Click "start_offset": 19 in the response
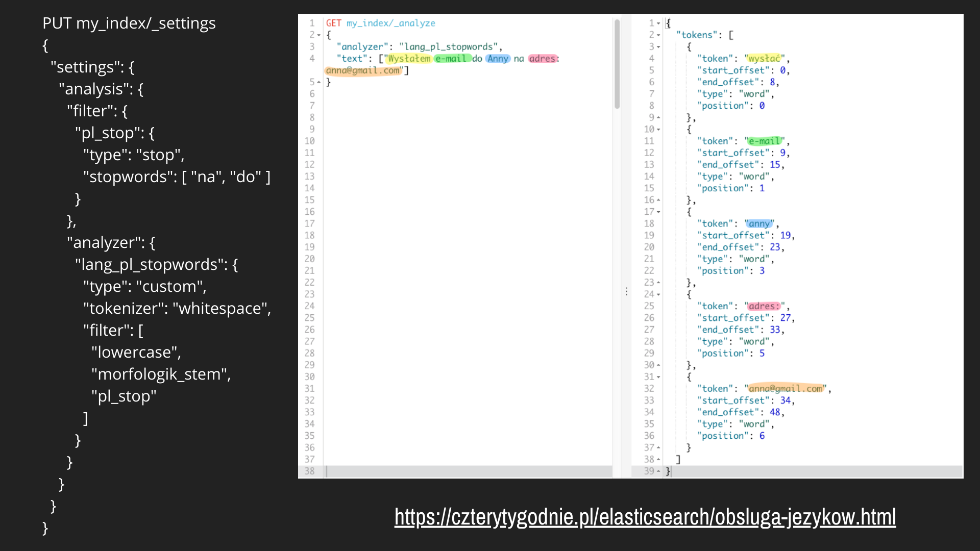 pyautogui.click(x=745, y=235)
